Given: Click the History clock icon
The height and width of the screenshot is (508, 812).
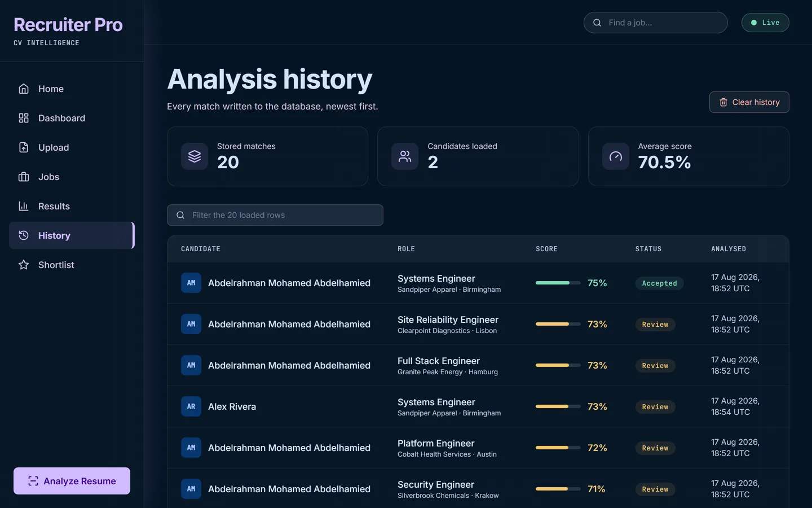Looking at the screenshot, I should 24,235.
